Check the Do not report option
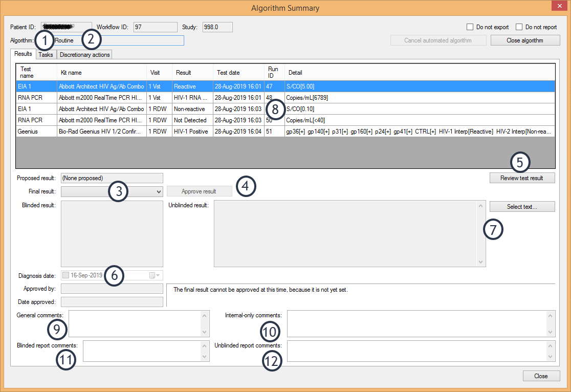571x392 pixels. click(519, 27)
